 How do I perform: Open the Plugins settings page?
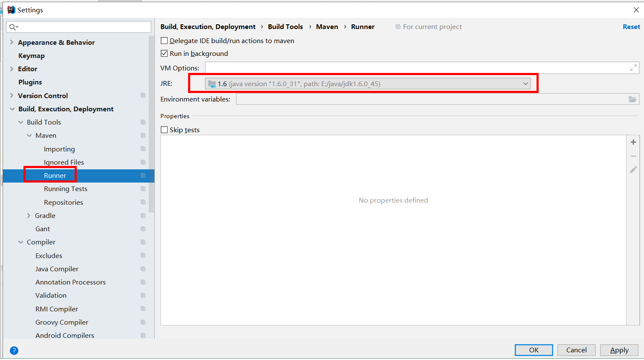[x=30, y=82]
